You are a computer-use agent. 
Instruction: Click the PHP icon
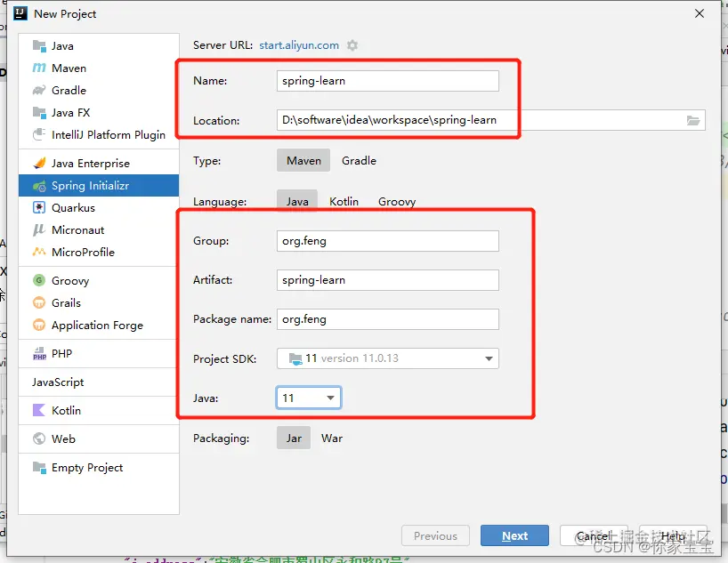(39, 354)
